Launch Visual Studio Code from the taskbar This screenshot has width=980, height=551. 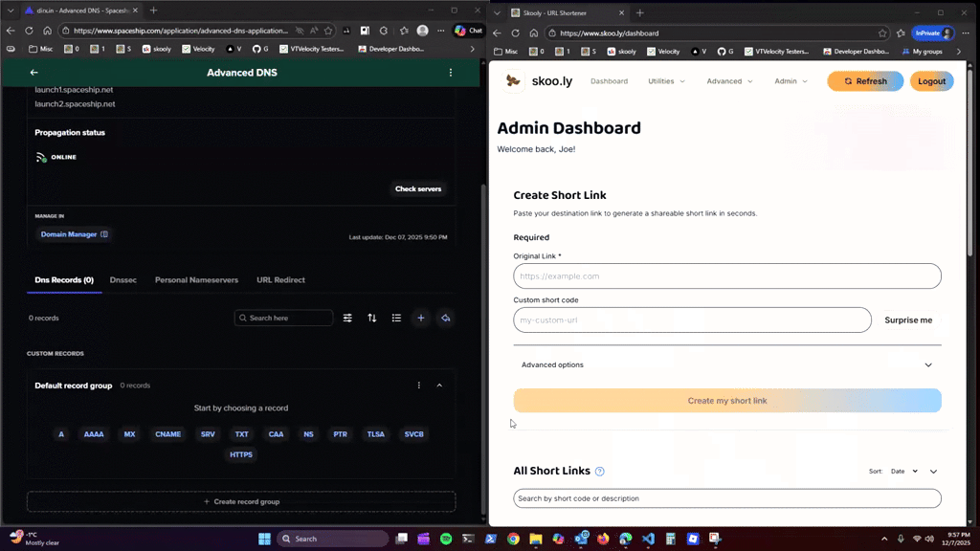pos(648,539)
